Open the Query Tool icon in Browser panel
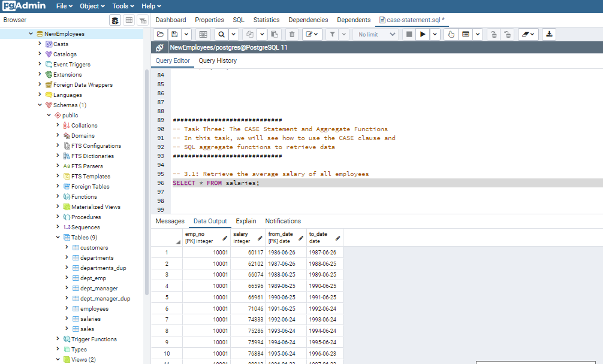The image size is (603, 364). [115, 20]
